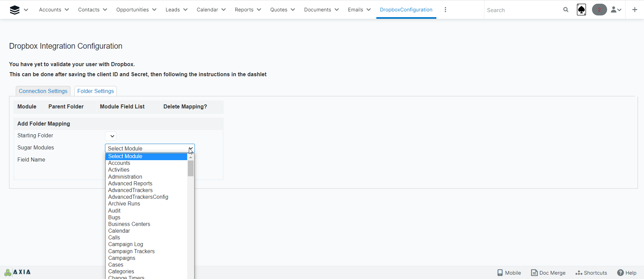Viewport: 644px width, 279px height.
Task: Open the user profile menu
Action: click(616, 10)
